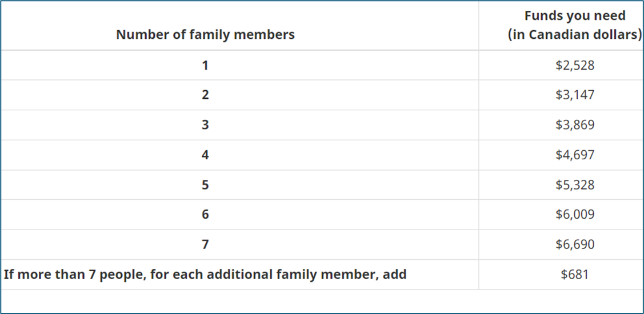Click the $3,869 funds amount
This screenshot has height=314, width=644.
575,125
